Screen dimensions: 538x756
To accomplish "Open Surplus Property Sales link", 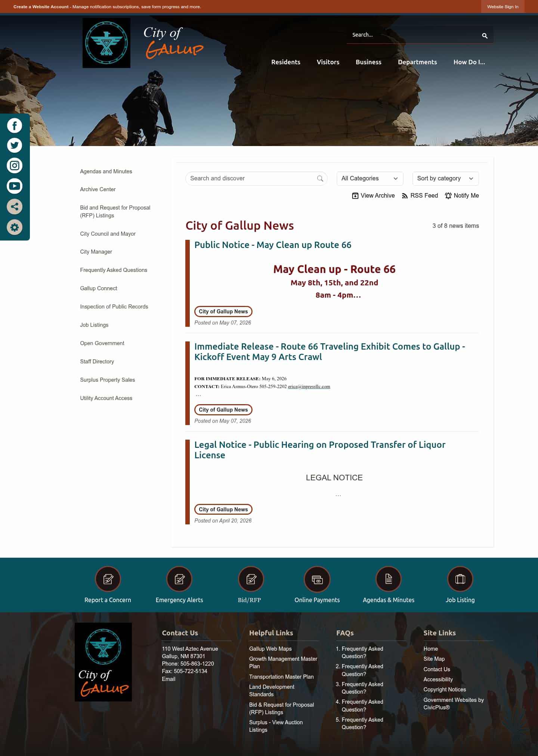I will coord(108,380).
